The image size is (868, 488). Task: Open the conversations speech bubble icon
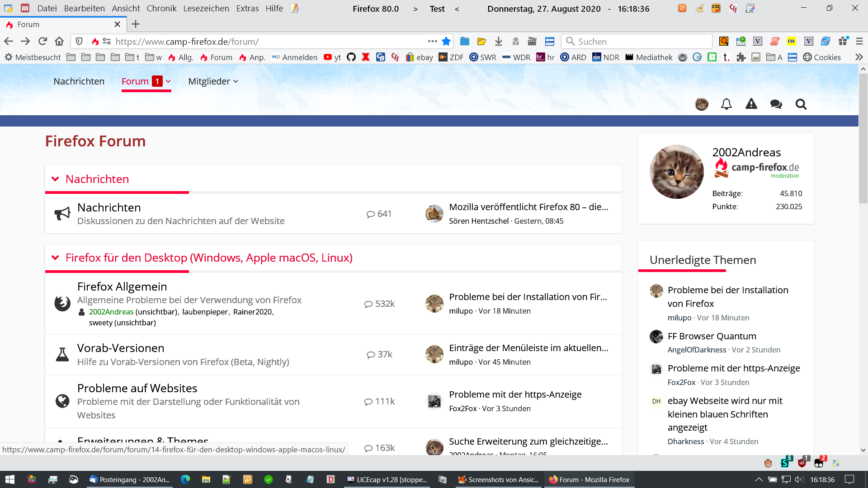pos(776,104)
